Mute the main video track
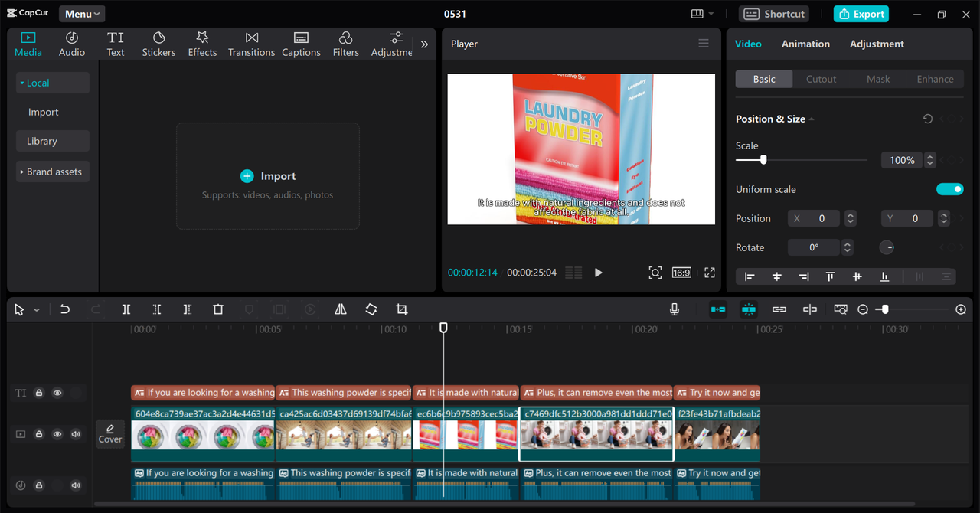980x513 pixels. point(76,434)
